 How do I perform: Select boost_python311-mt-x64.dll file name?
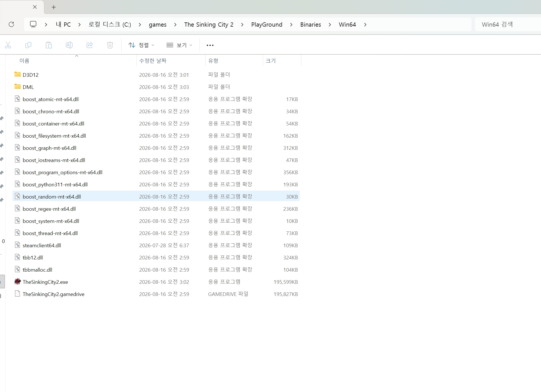(x=55, y=184)
